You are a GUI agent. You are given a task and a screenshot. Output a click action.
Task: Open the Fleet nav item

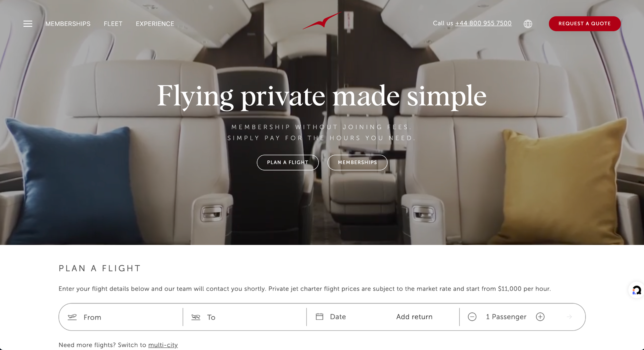pyautogui.click(x=113, y=24)
